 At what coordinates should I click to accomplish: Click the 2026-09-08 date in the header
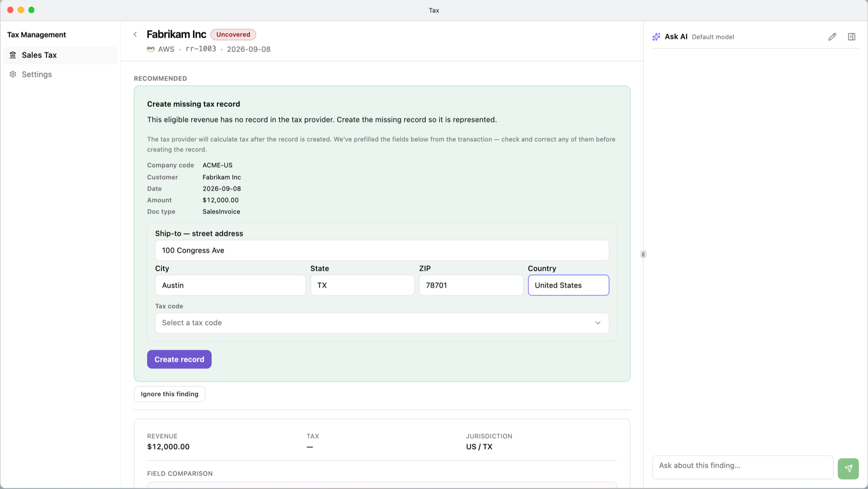tap(249, 49)
